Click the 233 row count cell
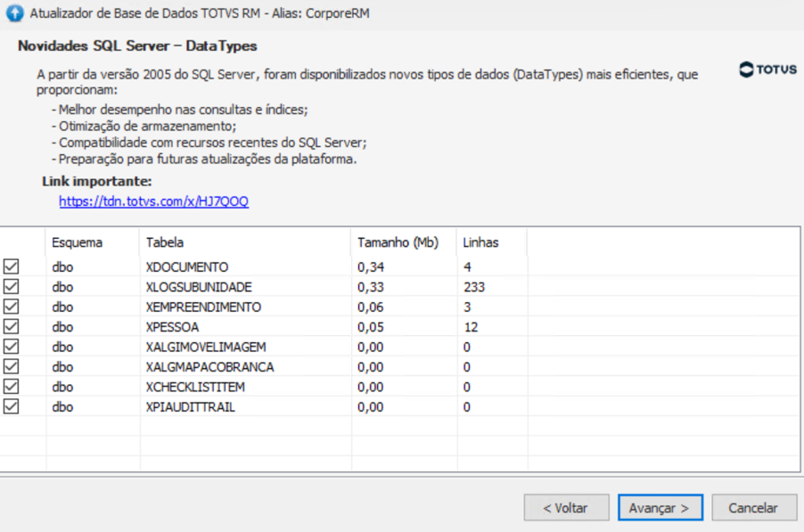This screenshot has width=804, height=532. coord(474,287)
